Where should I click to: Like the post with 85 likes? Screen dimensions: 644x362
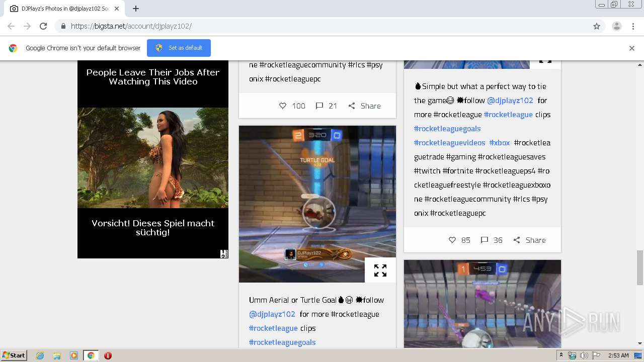(452, 240)
